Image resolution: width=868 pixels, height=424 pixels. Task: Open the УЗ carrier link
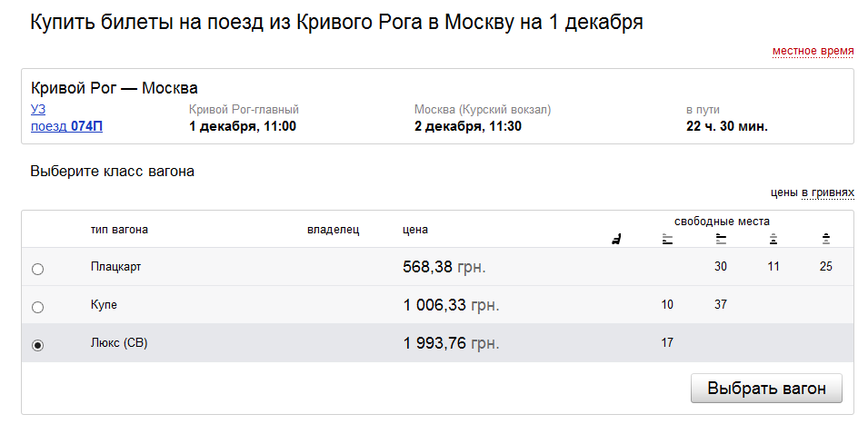38,110
